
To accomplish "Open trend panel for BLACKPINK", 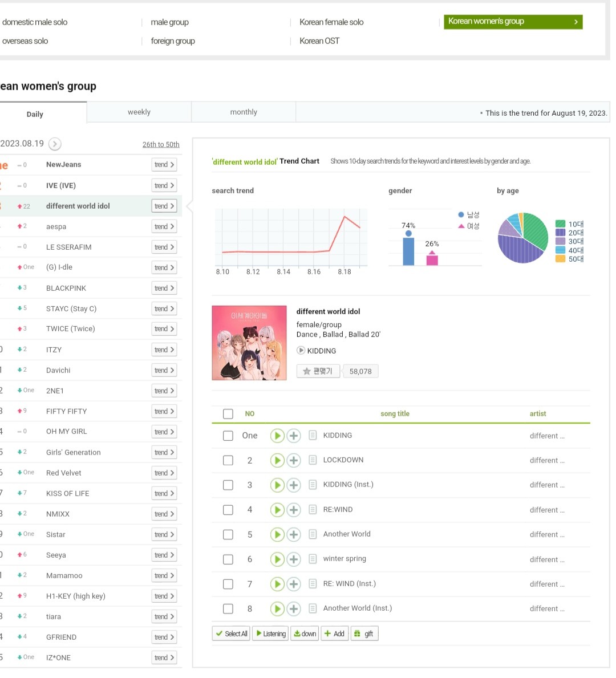I will coord(164,288).
